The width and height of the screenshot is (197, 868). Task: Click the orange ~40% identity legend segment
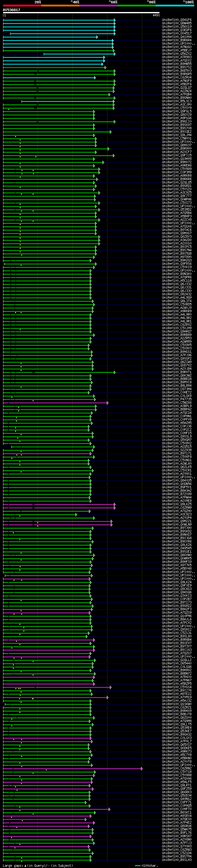[x=60, y=6]
